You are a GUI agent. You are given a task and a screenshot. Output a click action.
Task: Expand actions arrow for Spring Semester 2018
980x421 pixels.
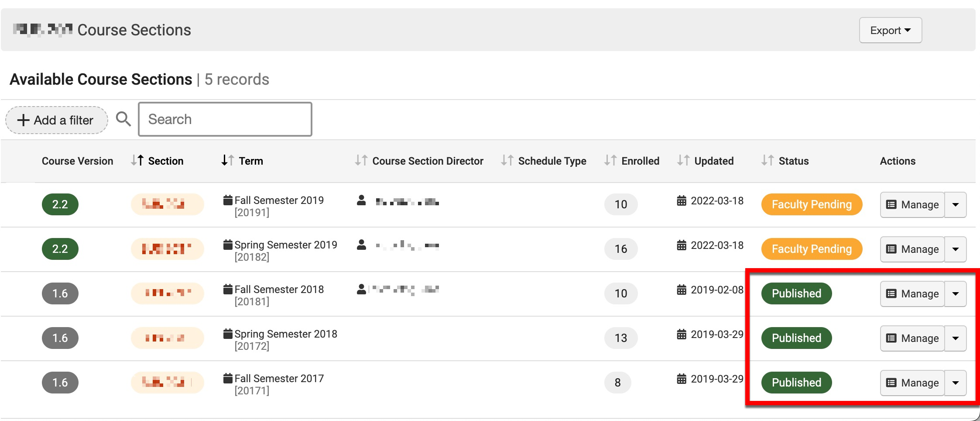point(956,338)
